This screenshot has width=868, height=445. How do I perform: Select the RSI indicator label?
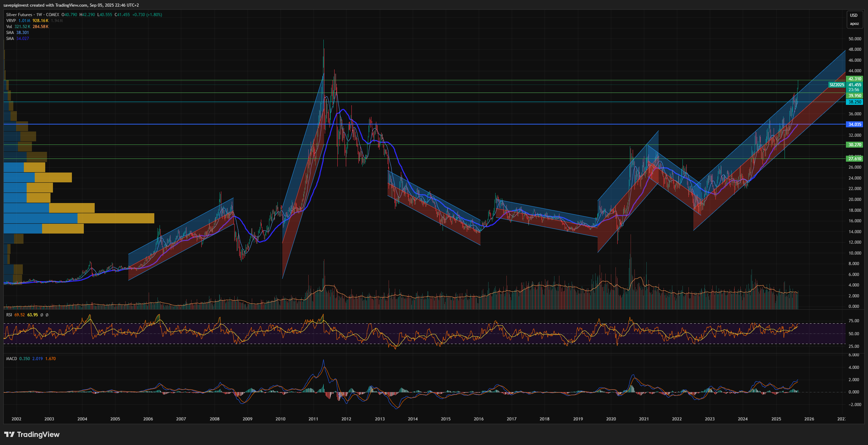point(9,315)
